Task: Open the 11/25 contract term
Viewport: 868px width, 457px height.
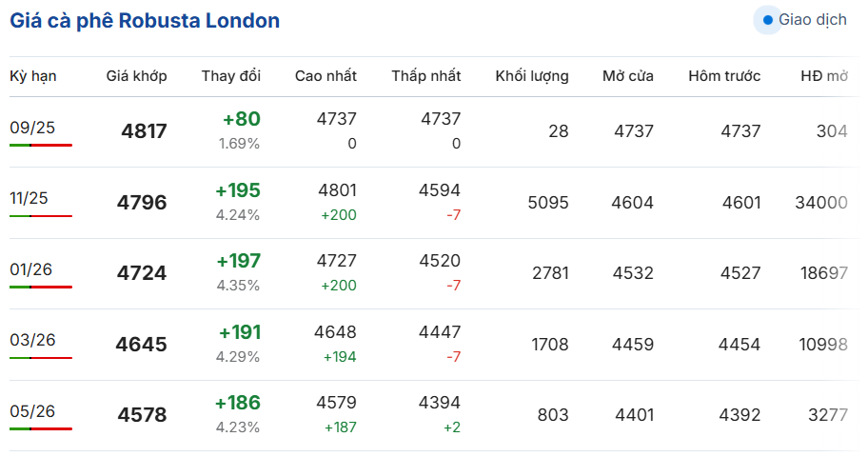Action: click(29, 198)
